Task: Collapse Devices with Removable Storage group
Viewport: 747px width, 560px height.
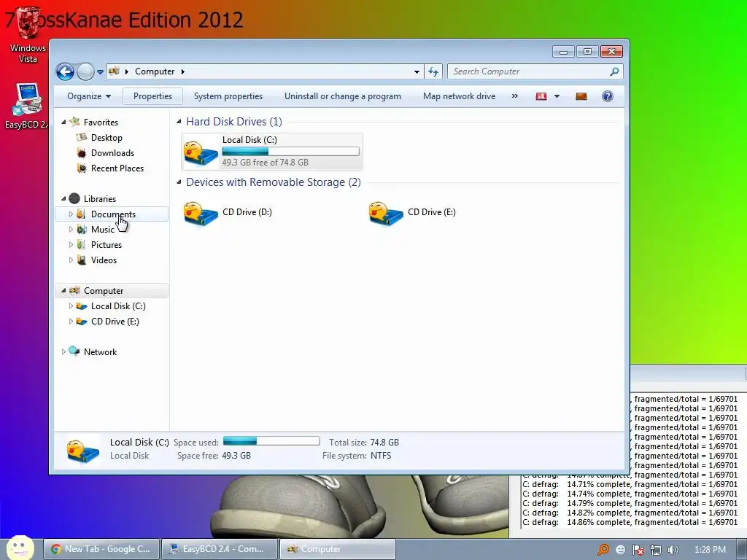Action: point(179,182)
